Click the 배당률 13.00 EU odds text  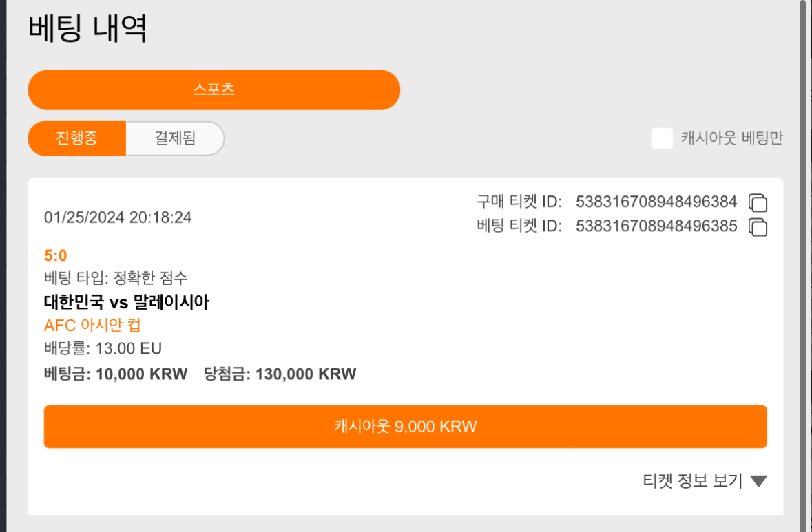coord(103,348)
